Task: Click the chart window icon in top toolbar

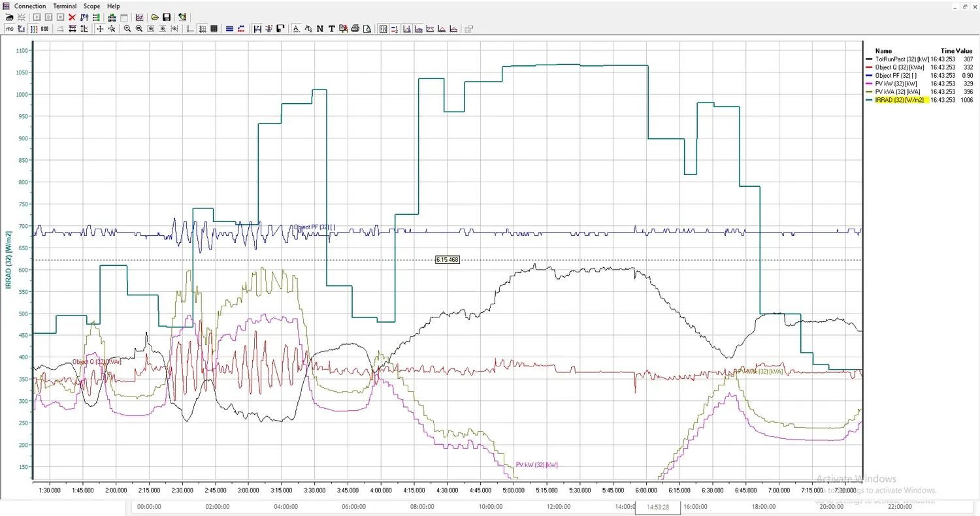Action: (x=139, y=17)
